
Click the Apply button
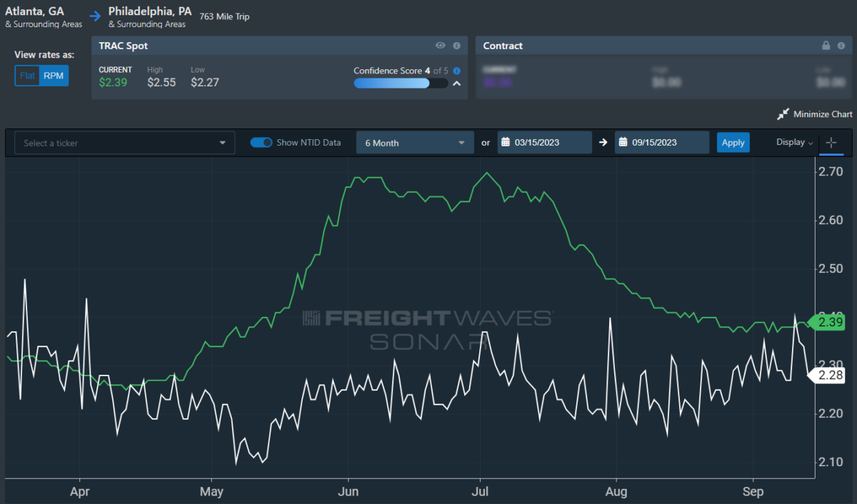click(733, 142)
